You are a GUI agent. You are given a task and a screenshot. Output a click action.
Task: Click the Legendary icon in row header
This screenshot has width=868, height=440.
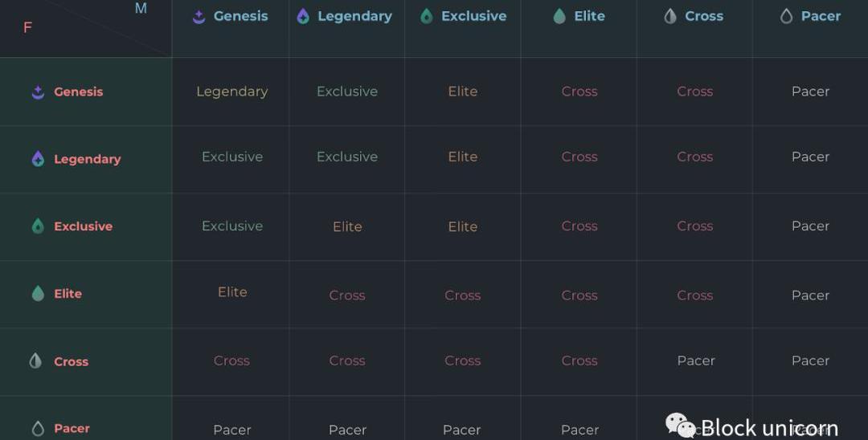tap(38, 159)
